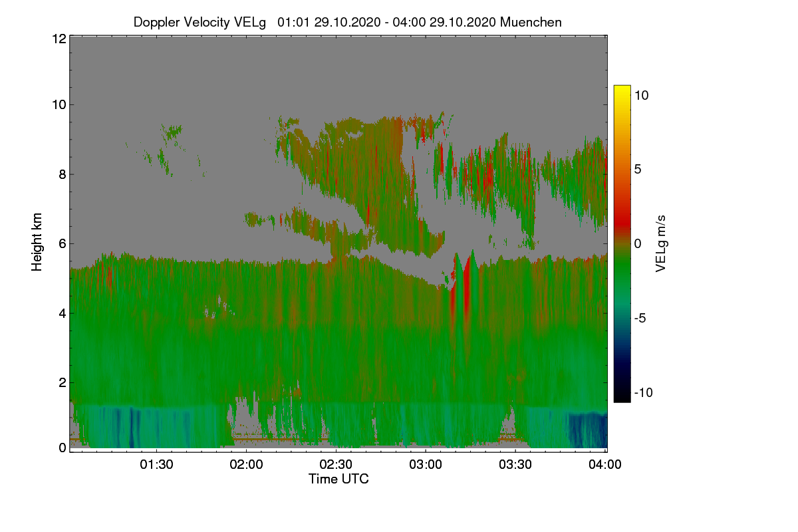Viewport: 798px width, 532px height.
Task: Click the 01:30 time tick label
Action: click(x=156, y=465)
